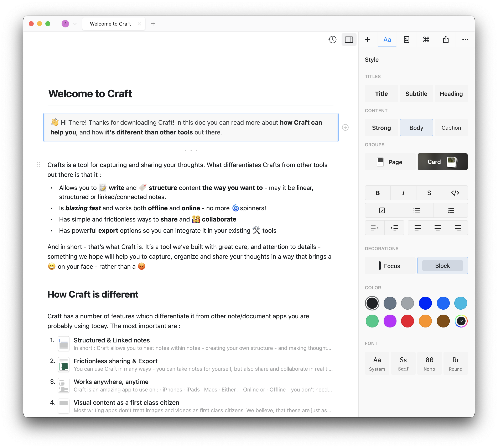
Task: Pick the purple color swatch
Action: coord(390,321)
